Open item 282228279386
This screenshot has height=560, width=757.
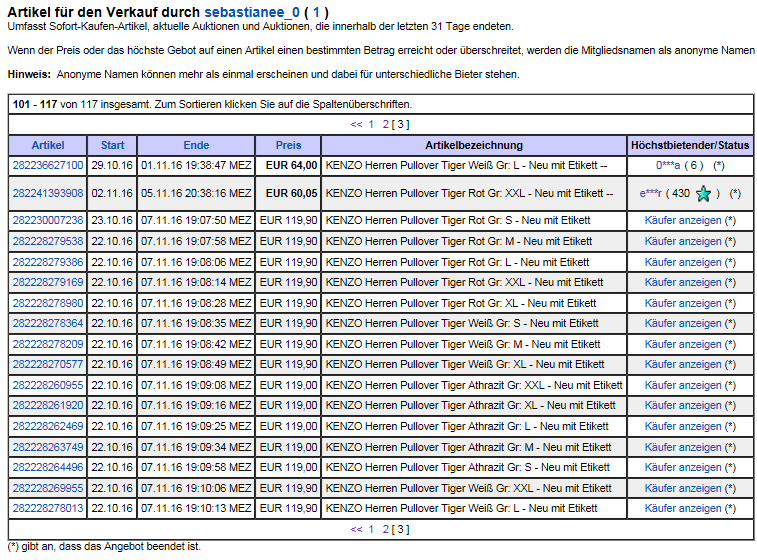click(x=48, y=263)
